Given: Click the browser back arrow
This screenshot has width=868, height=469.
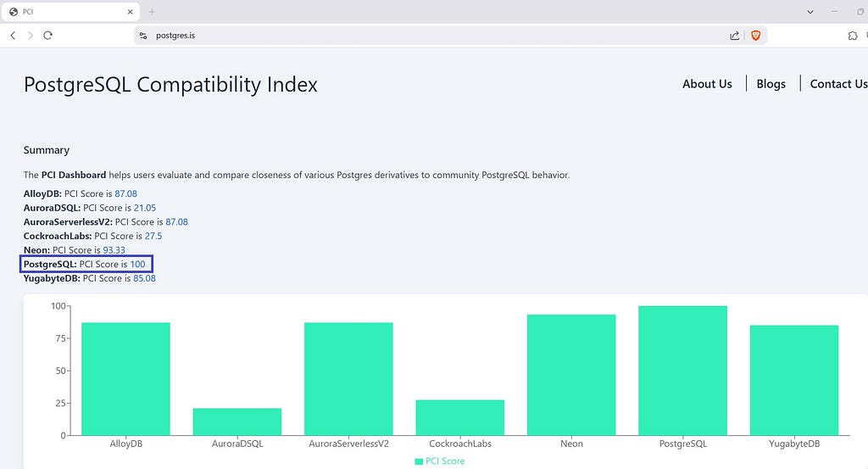Looking at the screenshot, I should coord(13,36).
